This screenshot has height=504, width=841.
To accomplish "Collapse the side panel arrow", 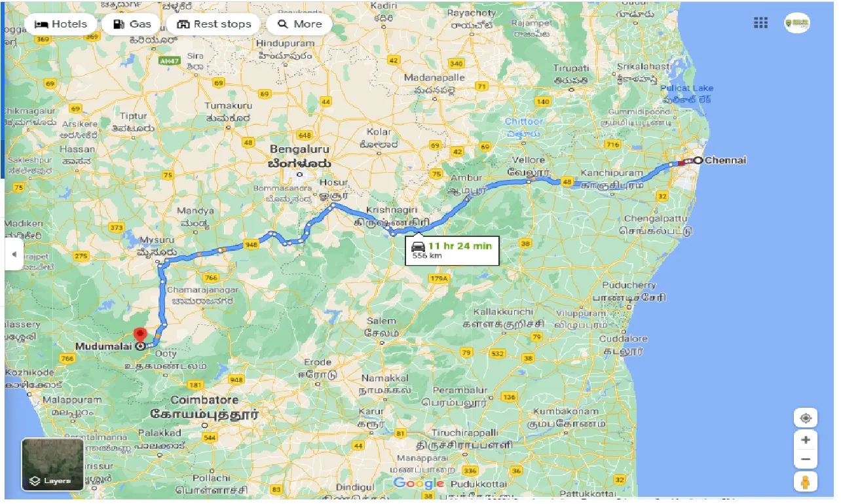I will [14, 254].
